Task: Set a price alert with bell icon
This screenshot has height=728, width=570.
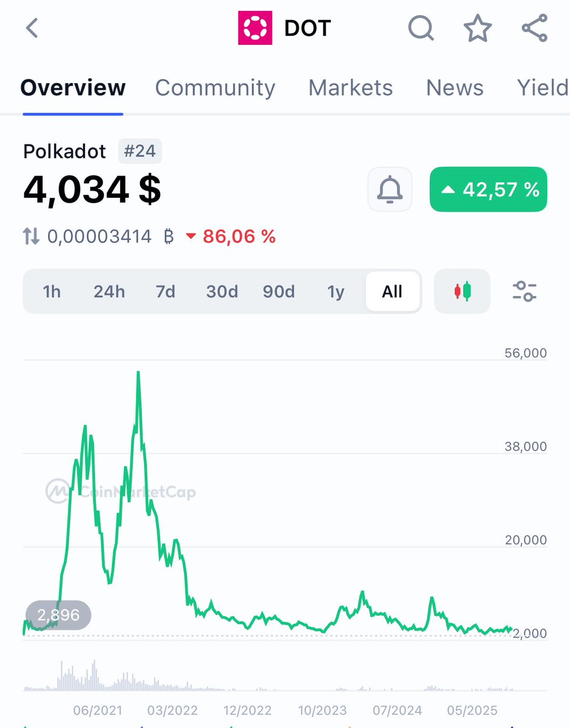Action: pyautogui.click(x=390, y=189)
